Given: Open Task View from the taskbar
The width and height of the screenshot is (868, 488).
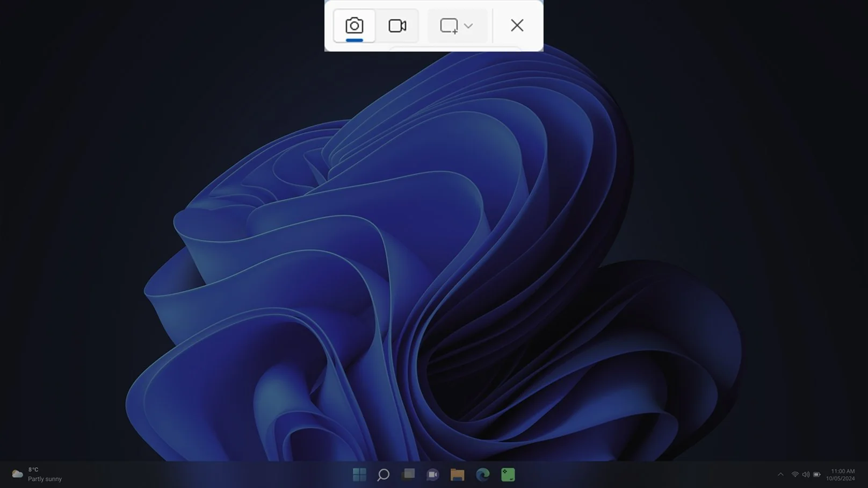Looking at the screenshot, I should pos(408,475).
